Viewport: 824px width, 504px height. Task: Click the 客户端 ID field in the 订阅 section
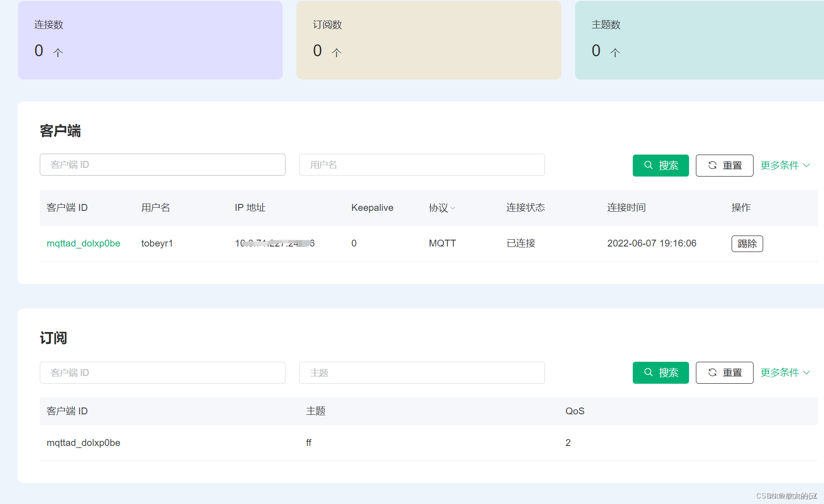click(162, 373)
